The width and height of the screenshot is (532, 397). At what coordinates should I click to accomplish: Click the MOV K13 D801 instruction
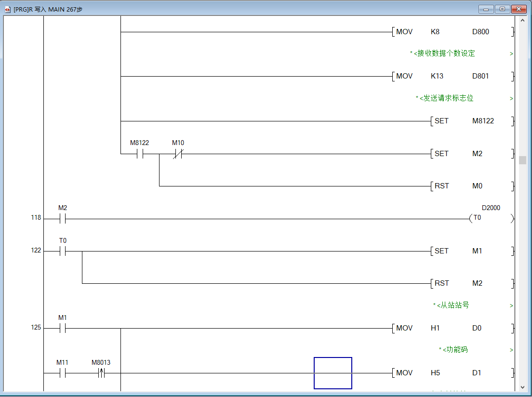453,76
